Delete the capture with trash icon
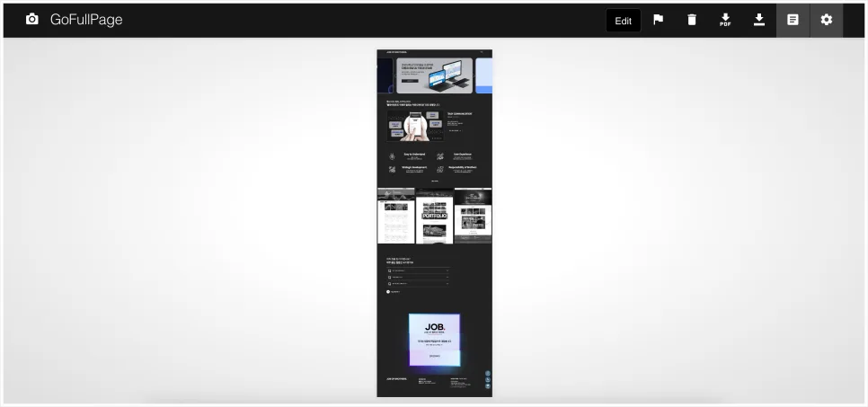This screenshot has height=407, width=868. [x=692, y=20]
